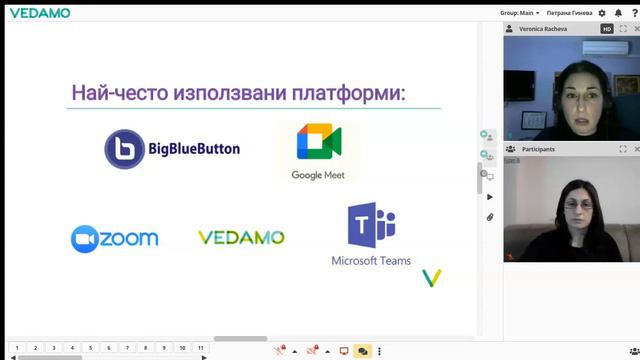Click the BigBlueButton logo on slide

pyautogui.click(x=172, y=149)
